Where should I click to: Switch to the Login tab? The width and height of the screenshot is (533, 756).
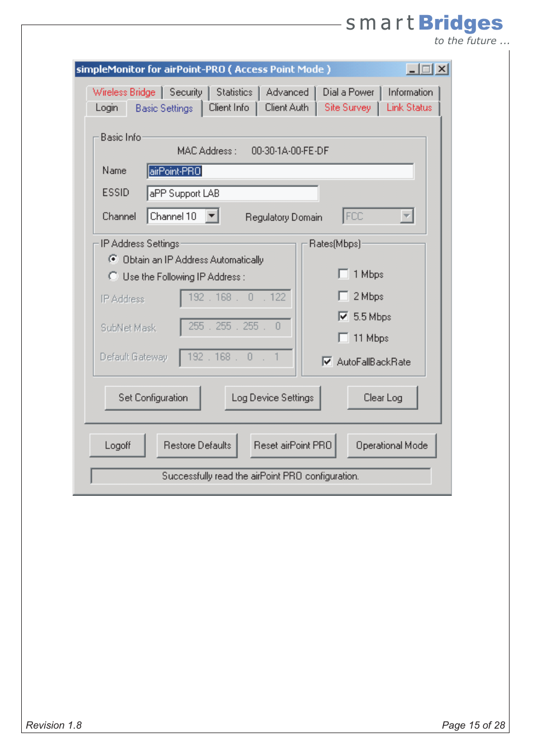click(x=107, y=108)
